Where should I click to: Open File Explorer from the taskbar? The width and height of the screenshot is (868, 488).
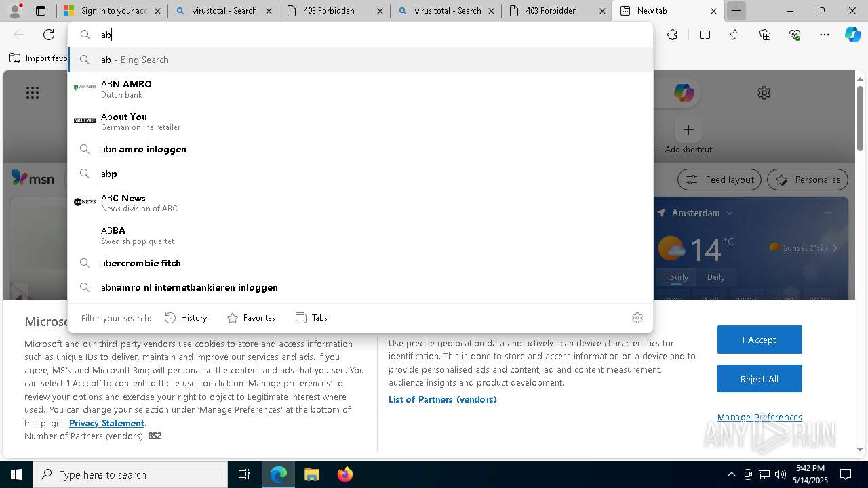point(311,474)
